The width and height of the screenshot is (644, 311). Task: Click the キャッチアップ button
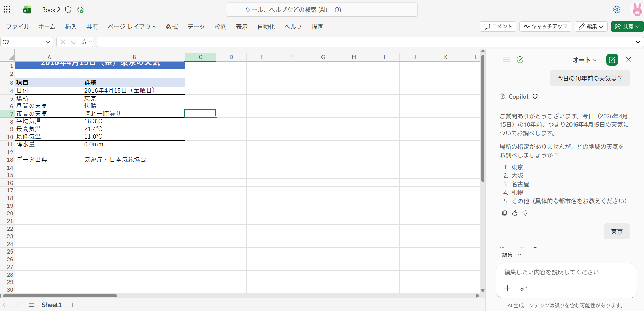click(545, 27)
